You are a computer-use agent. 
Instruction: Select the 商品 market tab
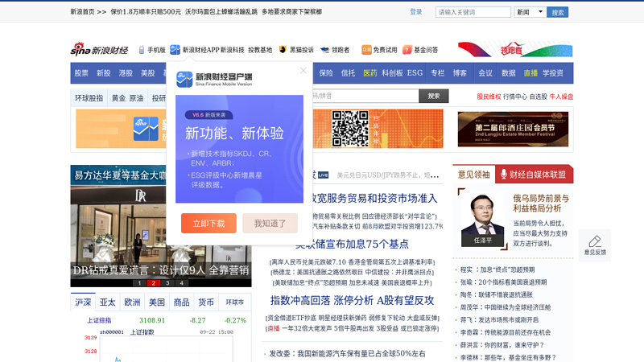coord(182,302)
